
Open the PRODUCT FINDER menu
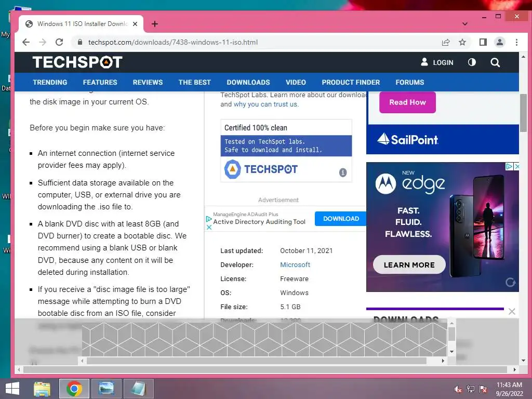tap(351, 82)
